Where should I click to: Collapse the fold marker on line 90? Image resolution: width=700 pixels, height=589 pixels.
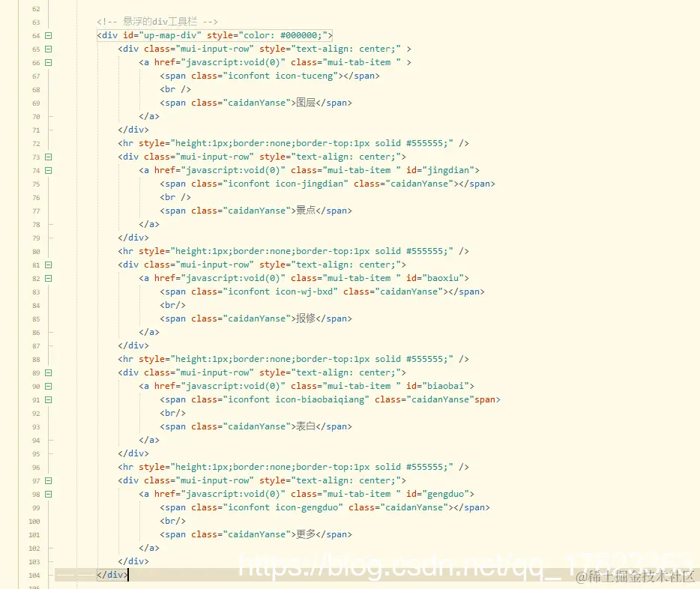[49, 387]
